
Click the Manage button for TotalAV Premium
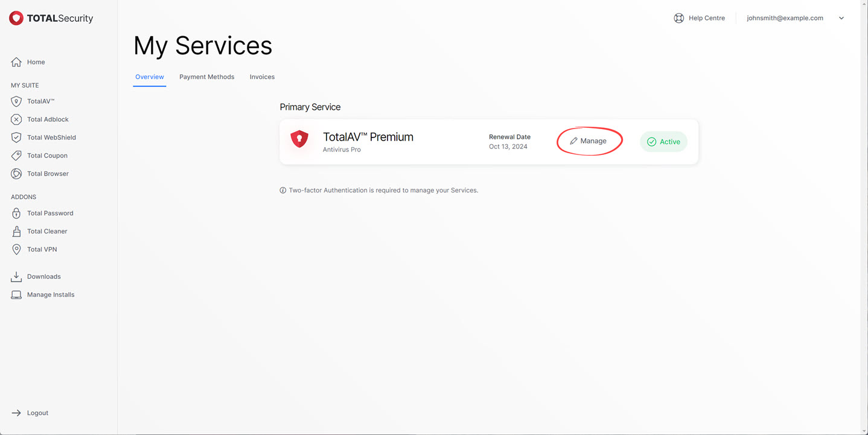click(x=589, y=141)
